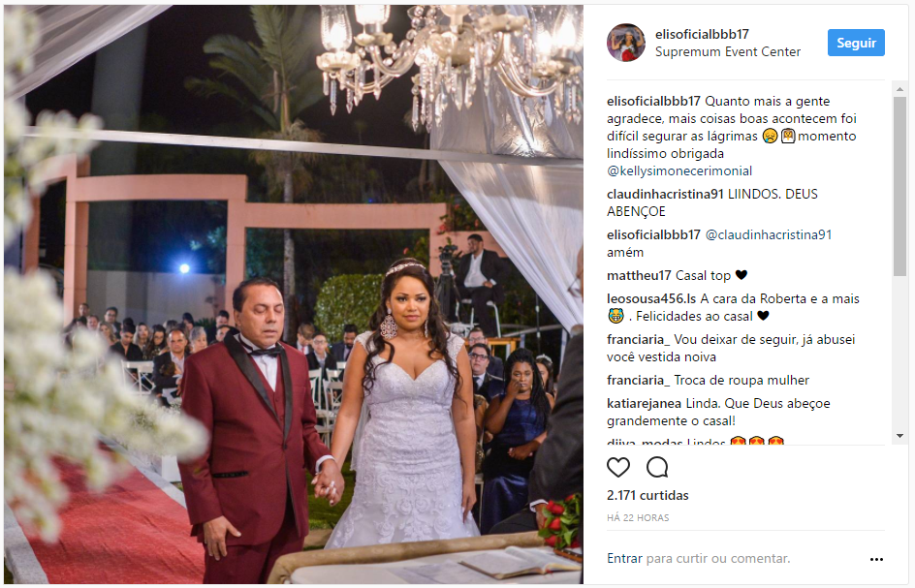The height and width of the screenshot is (588, 915).
Task: Click the heart like icon
Action: pyautogui.click(x=618, y=467)
